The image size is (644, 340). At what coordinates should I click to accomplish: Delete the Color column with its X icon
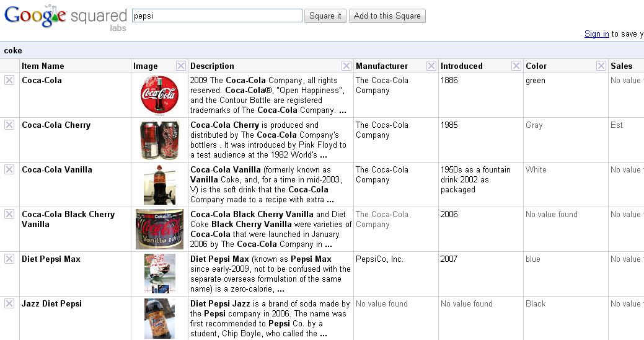[601, 66]
